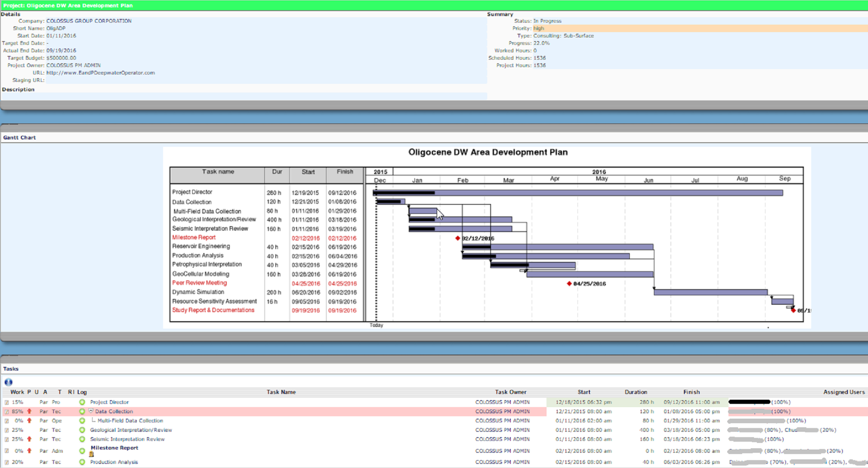Collapse the Gantt Chart section header
The width and height of the screenshot is (868, 468).
click(x=19, y=137)
